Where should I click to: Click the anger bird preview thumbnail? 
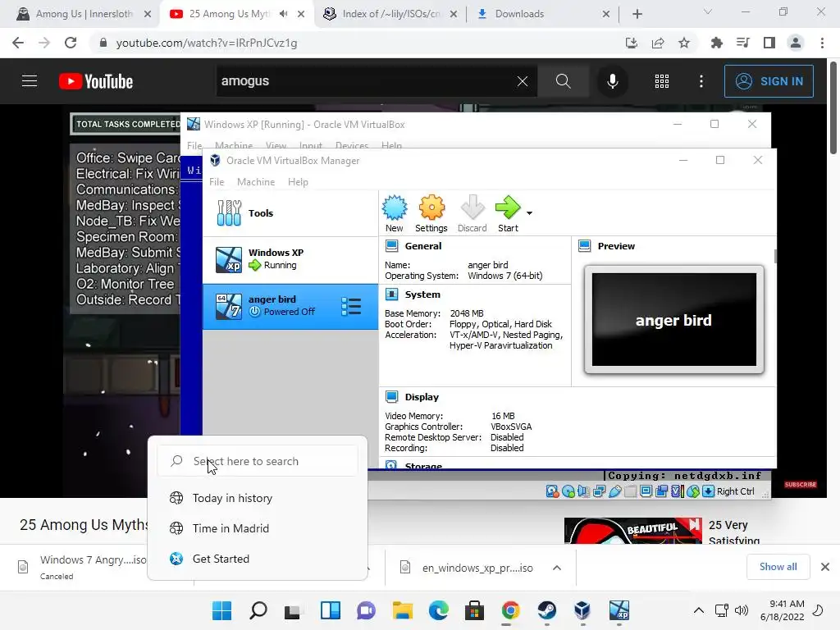pyautogui.click(x=674, y=319)
